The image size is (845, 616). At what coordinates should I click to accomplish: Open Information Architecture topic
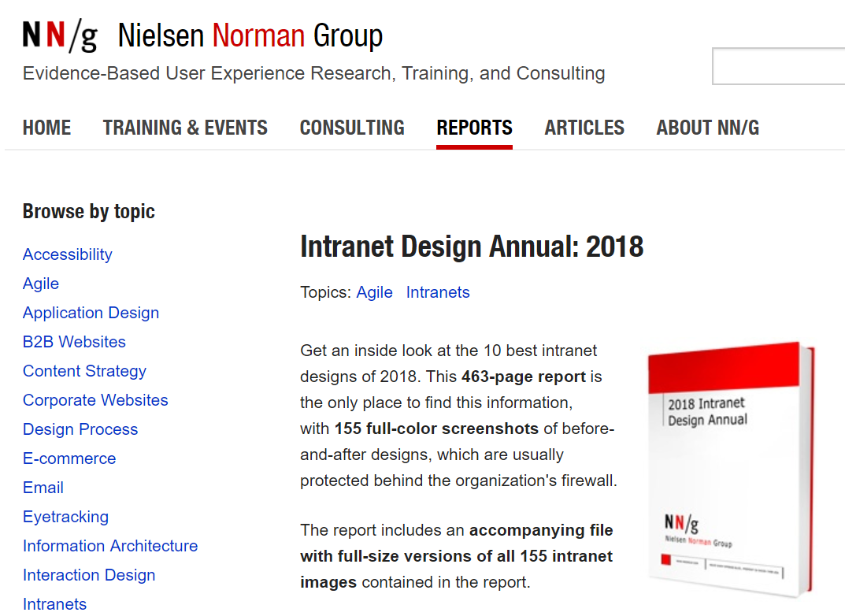tap(110, 545)
